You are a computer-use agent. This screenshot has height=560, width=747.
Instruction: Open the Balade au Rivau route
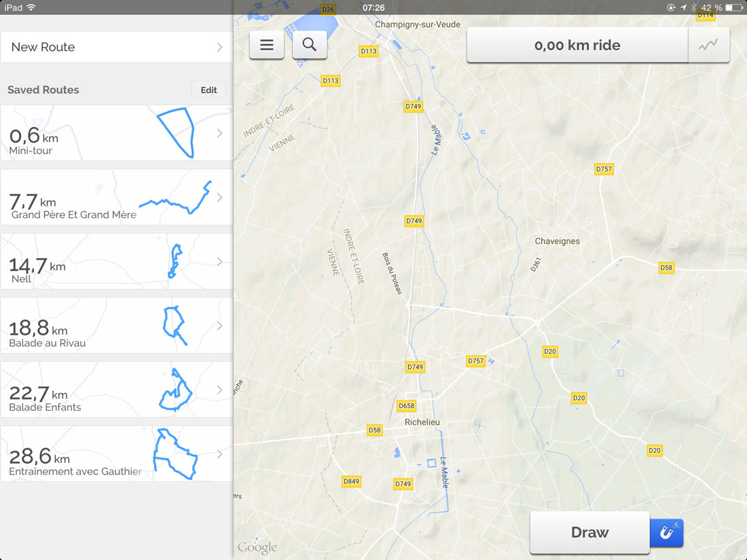[x=117, y=326]
